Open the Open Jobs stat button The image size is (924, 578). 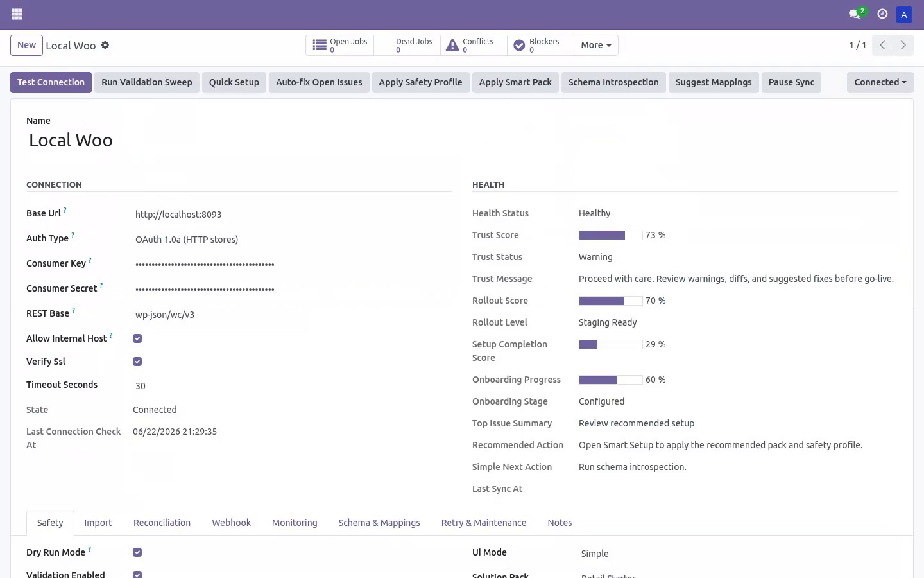click(340, 45)
